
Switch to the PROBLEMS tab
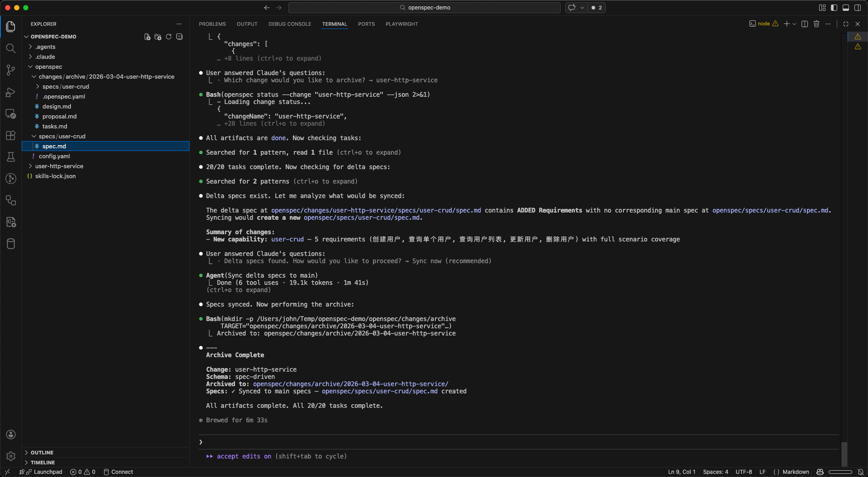click(212, 24)
